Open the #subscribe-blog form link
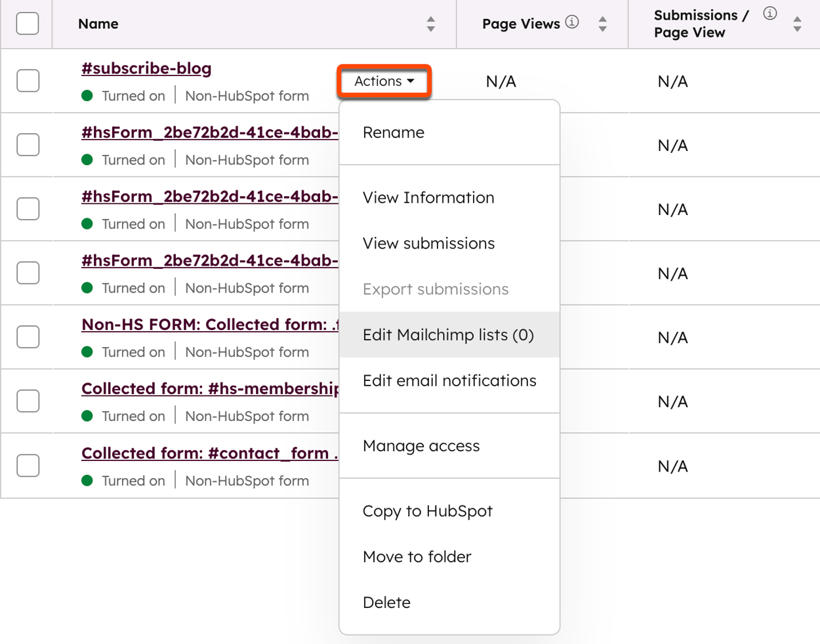 click(x=146, y=68)
